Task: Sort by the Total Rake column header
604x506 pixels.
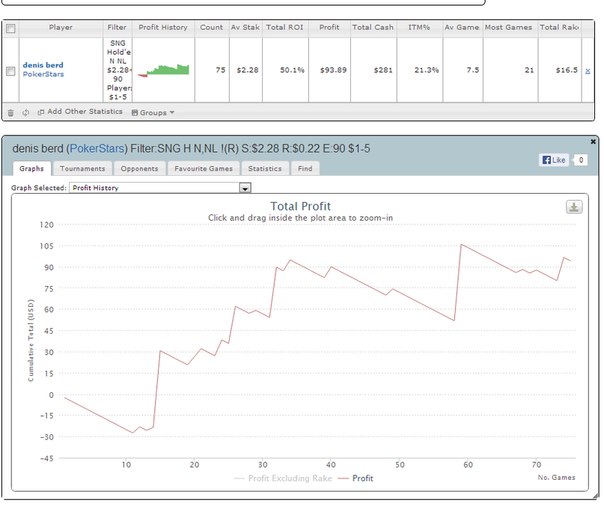Action: tap(559, 28)
